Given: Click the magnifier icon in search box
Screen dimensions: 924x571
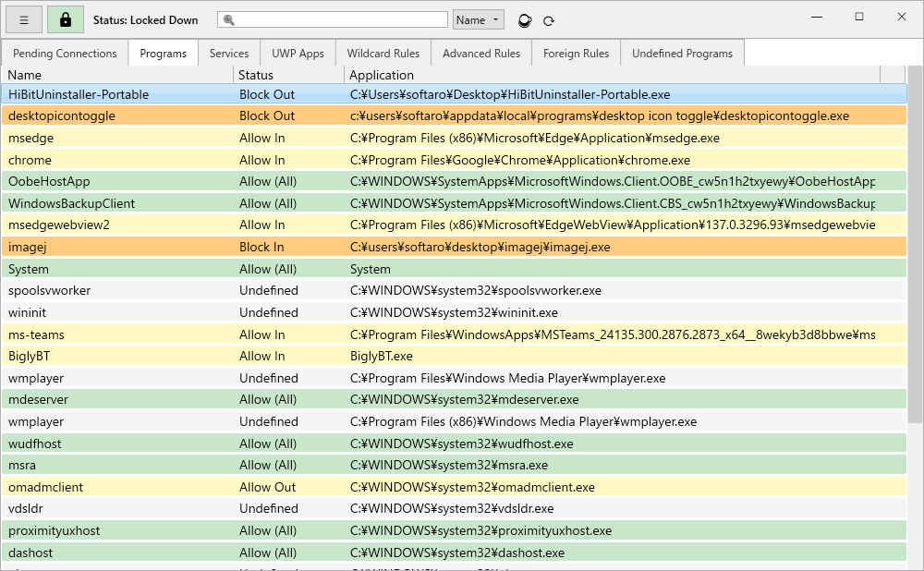Looking at the screenshot, I should [229, 20].
